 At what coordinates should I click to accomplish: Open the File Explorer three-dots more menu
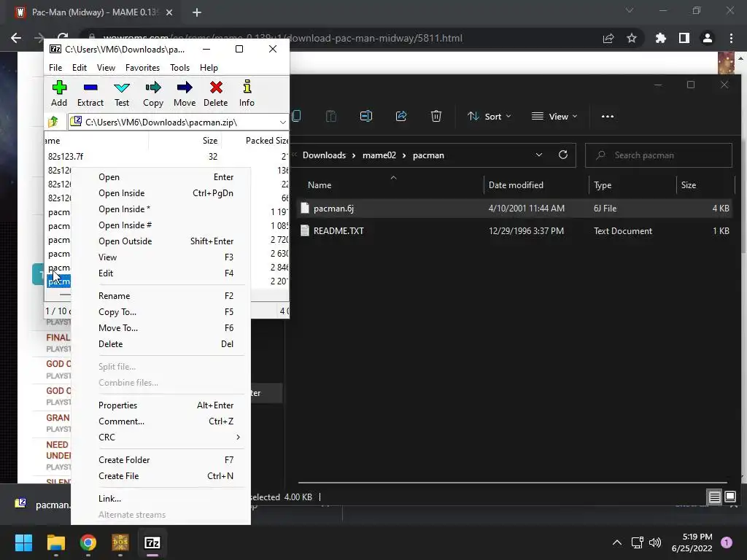(x=608, y=116)
